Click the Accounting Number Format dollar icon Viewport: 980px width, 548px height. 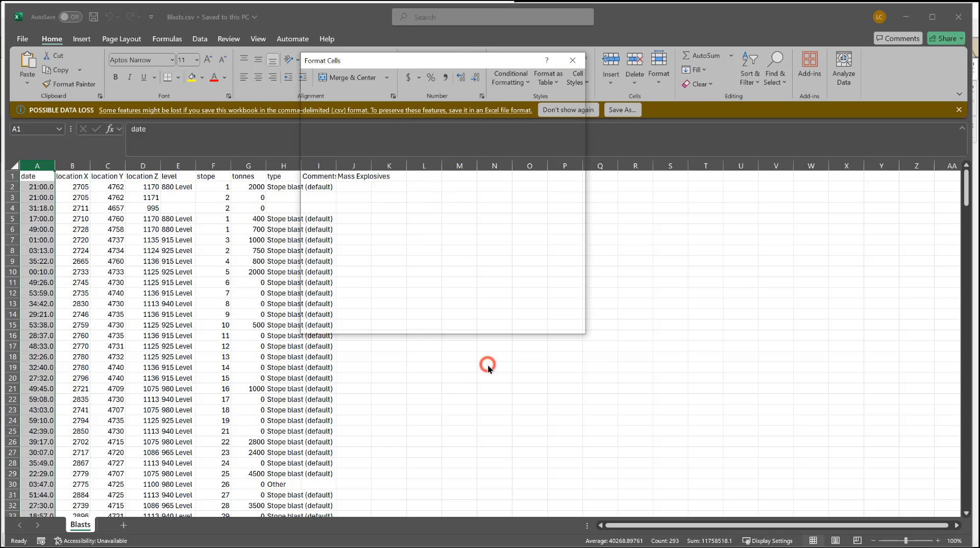pyautogui.click(x=408, y=78)
